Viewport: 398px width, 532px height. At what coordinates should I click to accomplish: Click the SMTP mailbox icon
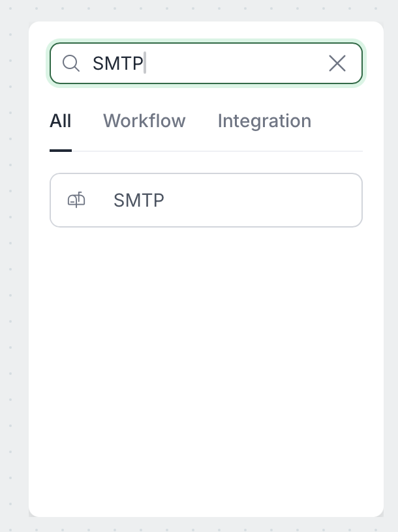(x=76, y=200)
